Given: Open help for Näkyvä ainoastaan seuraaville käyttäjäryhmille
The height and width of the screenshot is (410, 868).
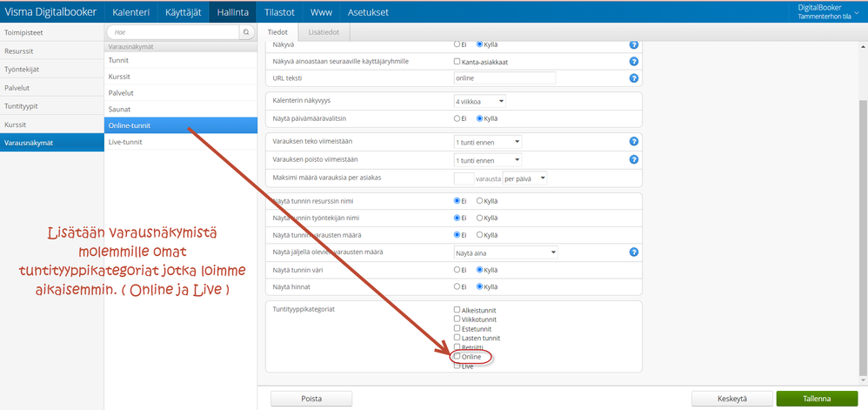Looking at the screenshot, I should [634, 62].
